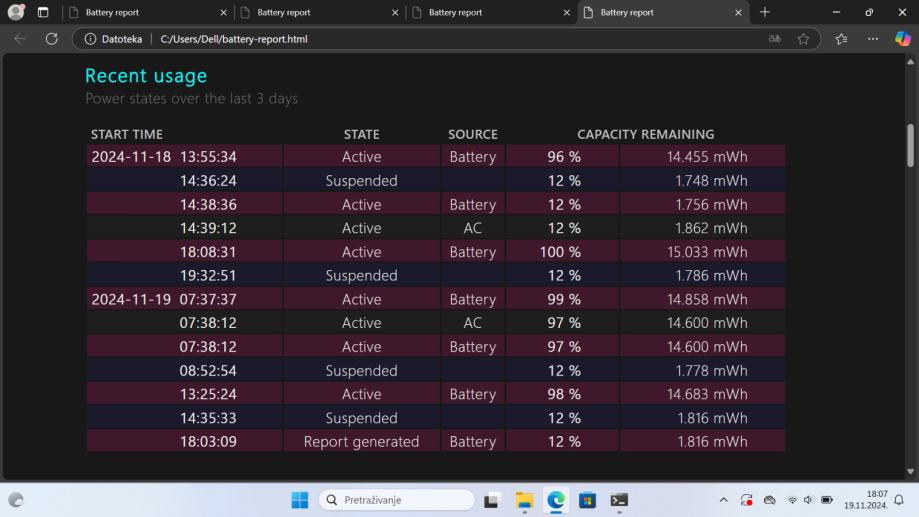Open File Explorer from the taskbar

pos(524,500)
